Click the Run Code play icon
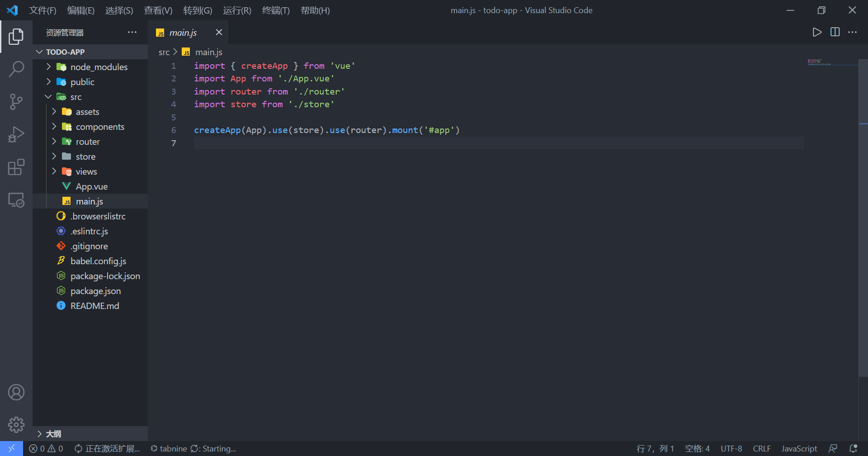Image resolution: width=868 pixels, height=456 pixels. click(817, 32)
